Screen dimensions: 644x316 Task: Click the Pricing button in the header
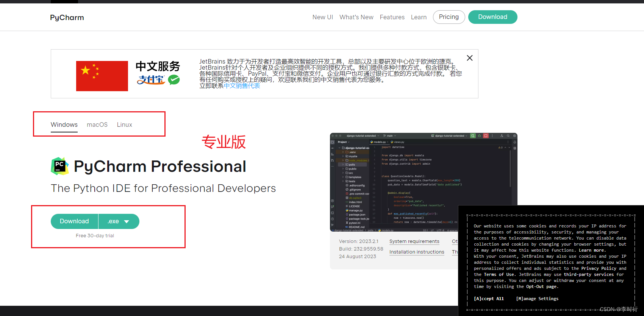[x=449, y=17]
